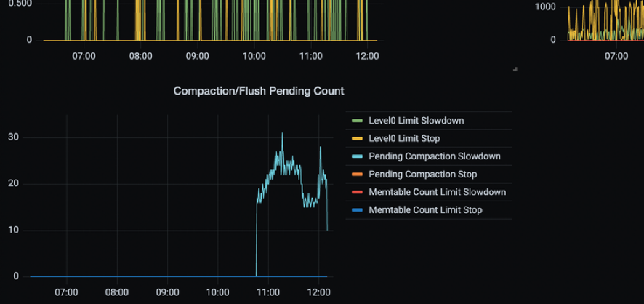Click the 11:00 label on the bottom chart axis
644x304 pixels.
click(x=268, y=293)
